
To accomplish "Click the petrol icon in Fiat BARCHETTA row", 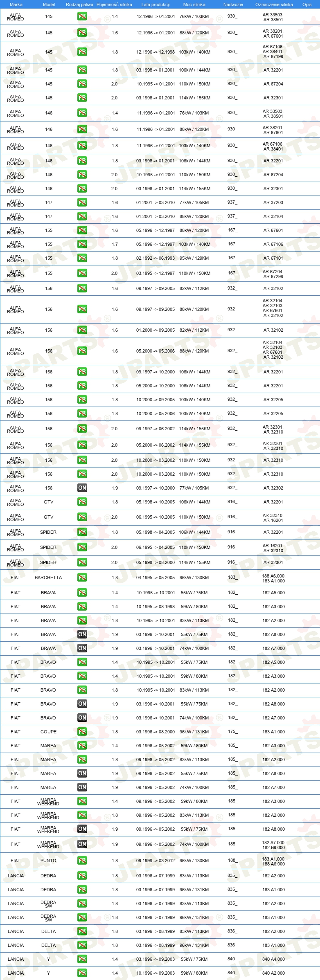I will (x=82, y=578).
